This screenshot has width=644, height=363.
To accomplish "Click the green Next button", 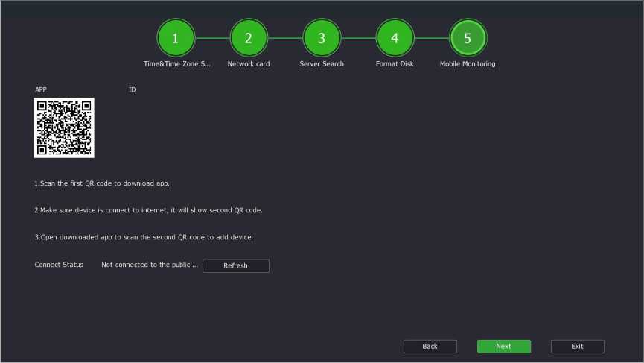I will click(503, 346).
